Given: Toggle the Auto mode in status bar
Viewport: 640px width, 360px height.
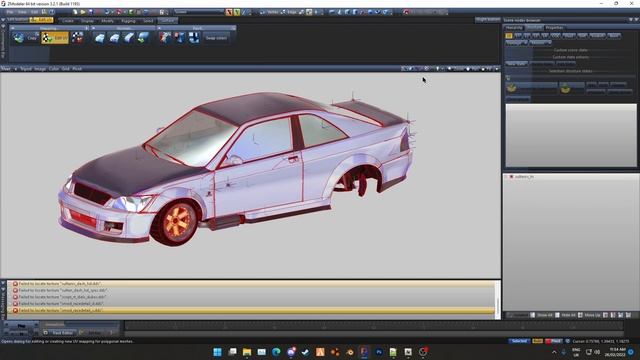Looking at the screenshot, I should pyautogui.click(x=538, y=341).
